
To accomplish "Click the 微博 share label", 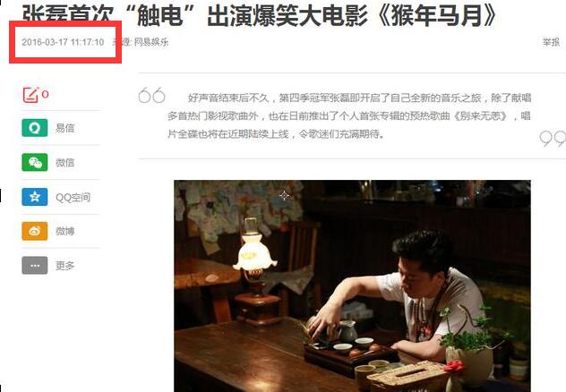I will click(65, 231).
